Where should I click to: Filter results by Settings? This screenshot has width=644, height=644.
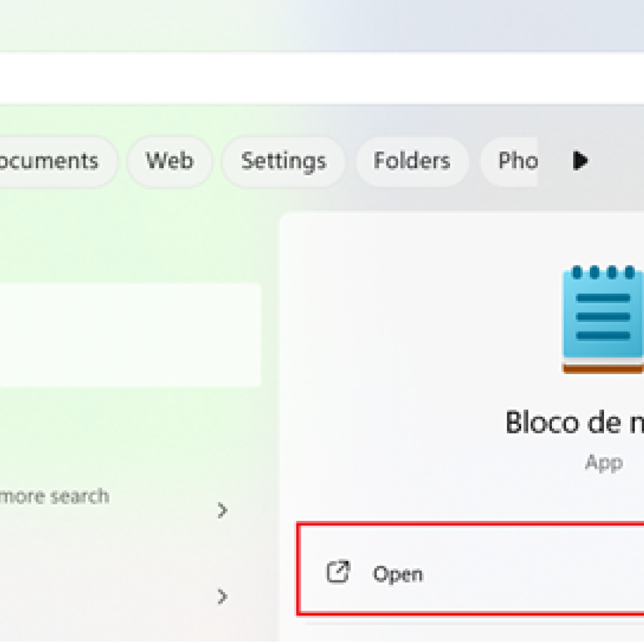283,161
